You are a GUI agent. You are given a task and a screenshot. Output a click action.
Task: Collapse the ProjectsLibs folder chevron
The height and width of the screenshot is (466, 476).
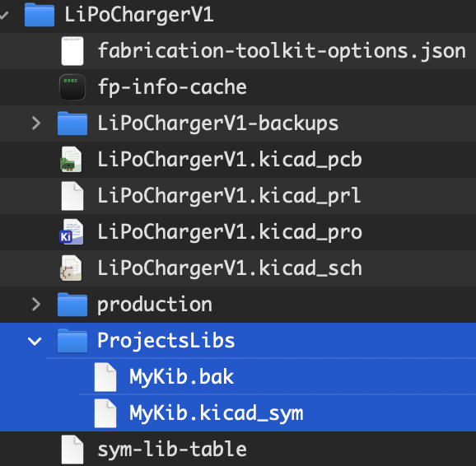[35, 341]
